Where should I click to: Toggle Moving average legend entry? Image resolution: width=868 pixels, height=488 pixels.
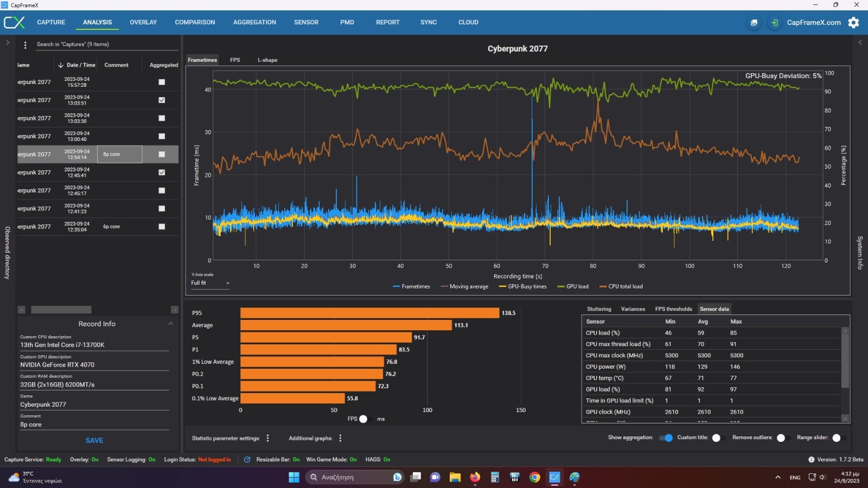[x=464, y=287]
